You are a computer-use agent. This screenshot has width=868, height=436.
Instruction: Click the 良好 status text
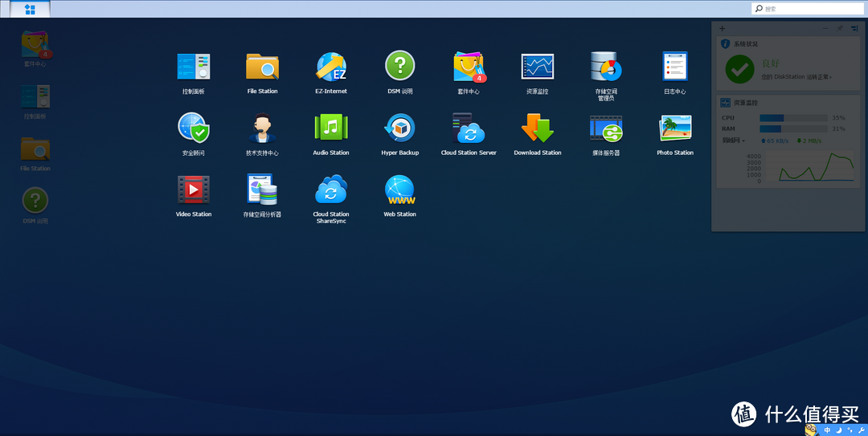[771, 63]
